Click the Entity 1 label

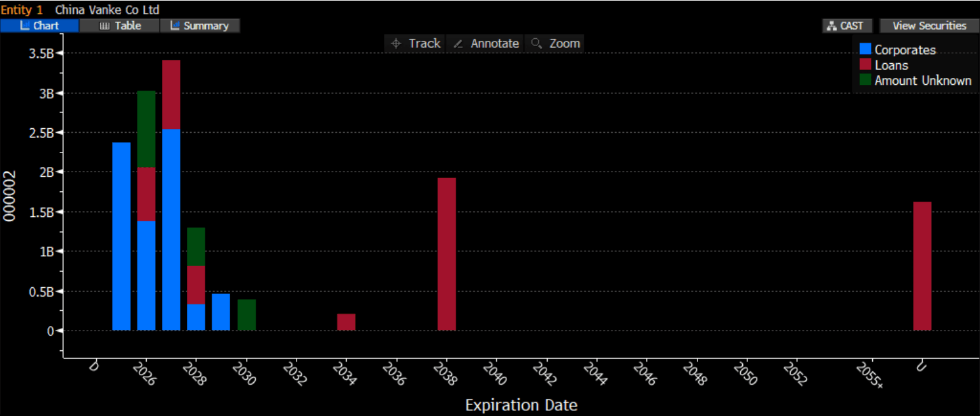[x=22, y=10]
